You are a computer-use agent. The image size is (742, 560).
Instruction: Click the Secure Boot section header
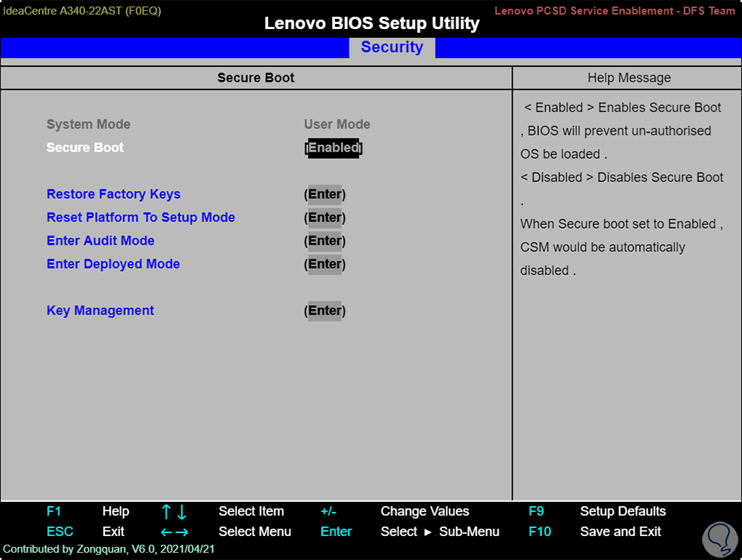[x=256, y=78]
